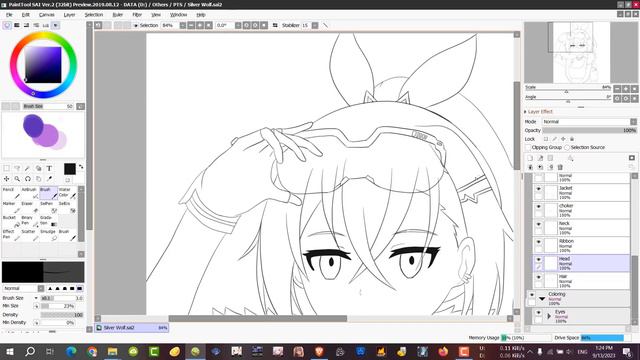Open the Layer menu
Viewport: 640px width, 360px height.
(69, 15)
